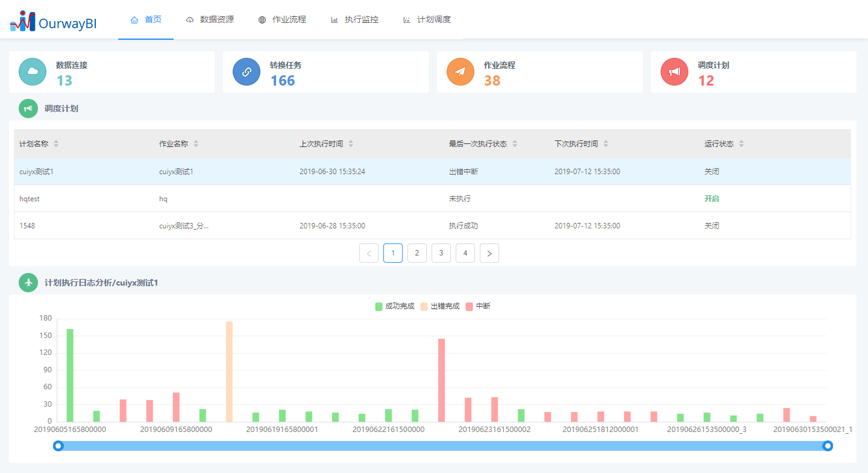The height and width of the screenshot is (473, 868).
Task: Go to page 3 of the schedule table
Action: point(441,252)
